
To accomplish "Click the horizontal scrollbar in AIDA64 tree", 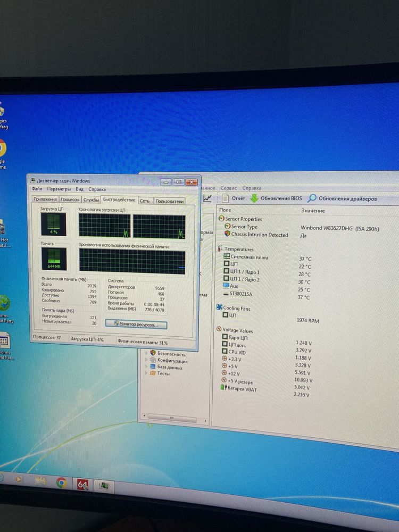I will 172,418.
